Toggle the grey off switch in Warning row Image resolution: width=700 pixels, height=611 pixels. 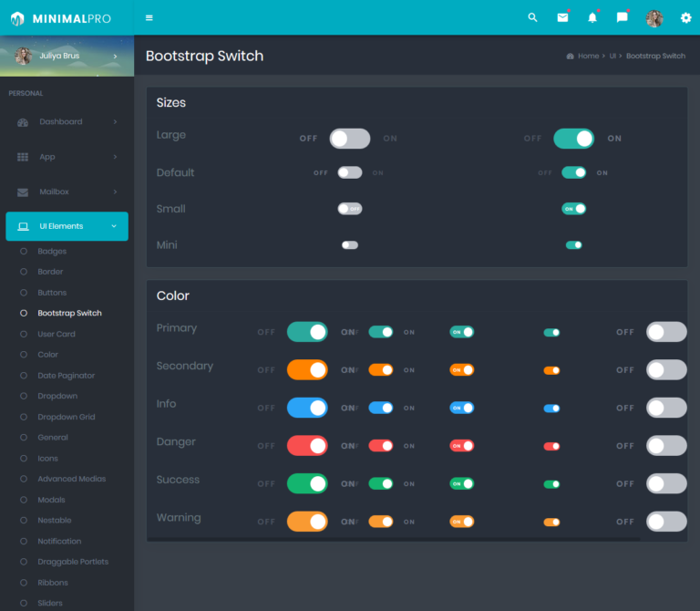[x=666, y=522]
